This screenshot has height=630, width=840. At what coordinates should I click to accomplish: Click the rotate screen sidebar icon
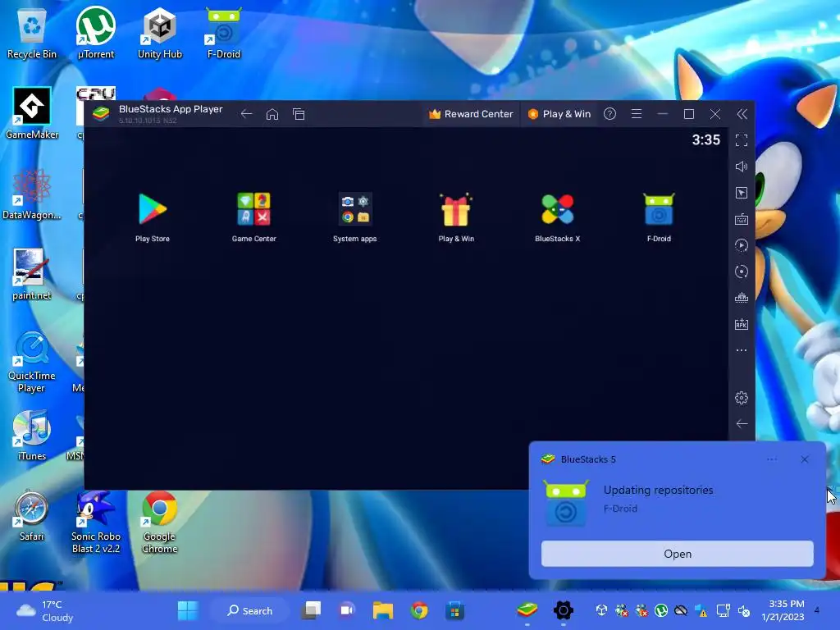tap(742, 272)
